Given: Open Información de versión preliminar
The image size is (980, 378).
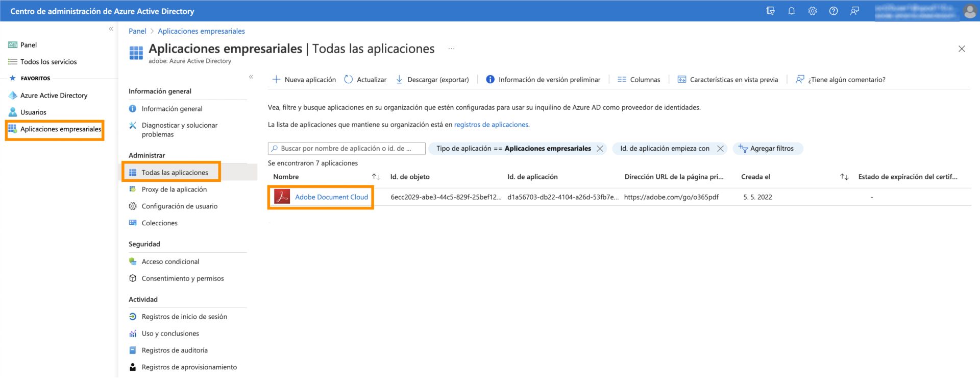Looking at the screenshot, I should [x=543, y=80].
